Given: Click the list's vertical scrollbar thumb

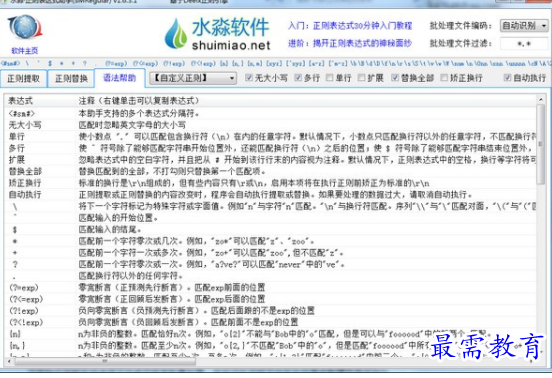Looking at the screenshot, I should pos(540,144).
